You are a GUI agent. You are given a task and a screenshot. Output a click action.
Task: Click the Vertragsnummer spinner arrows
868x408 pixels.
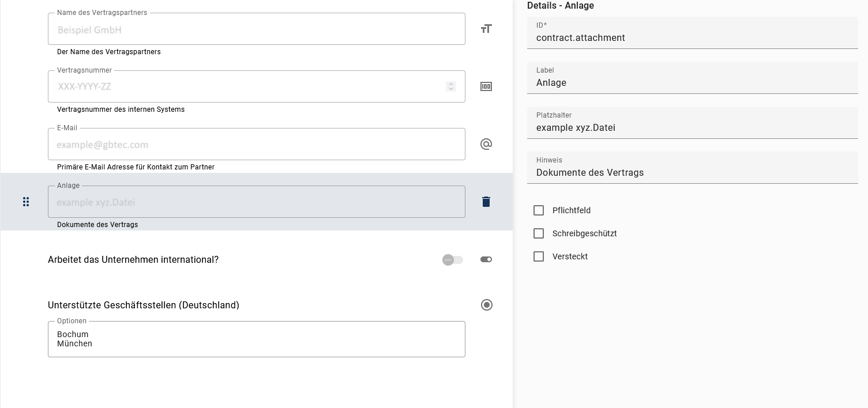451,86
